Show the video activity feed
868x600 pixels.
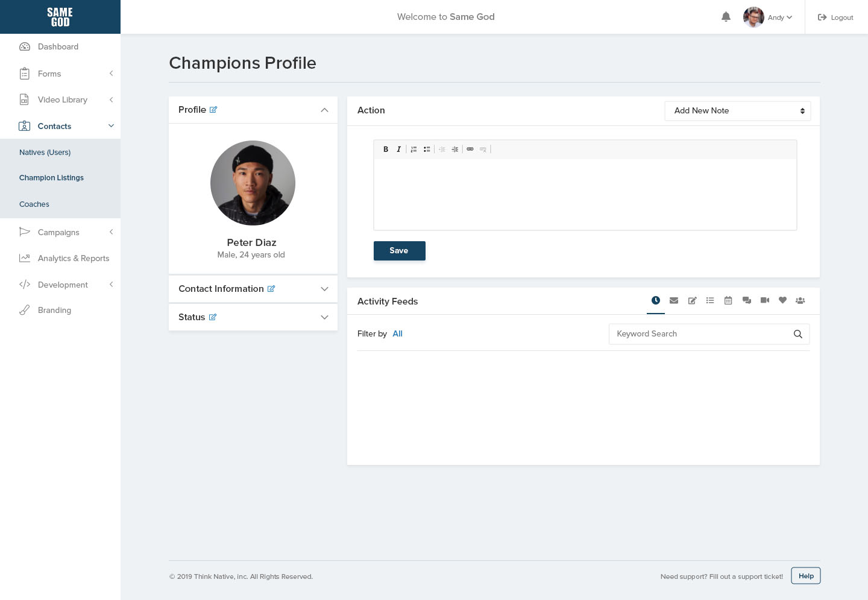point(764,300)
